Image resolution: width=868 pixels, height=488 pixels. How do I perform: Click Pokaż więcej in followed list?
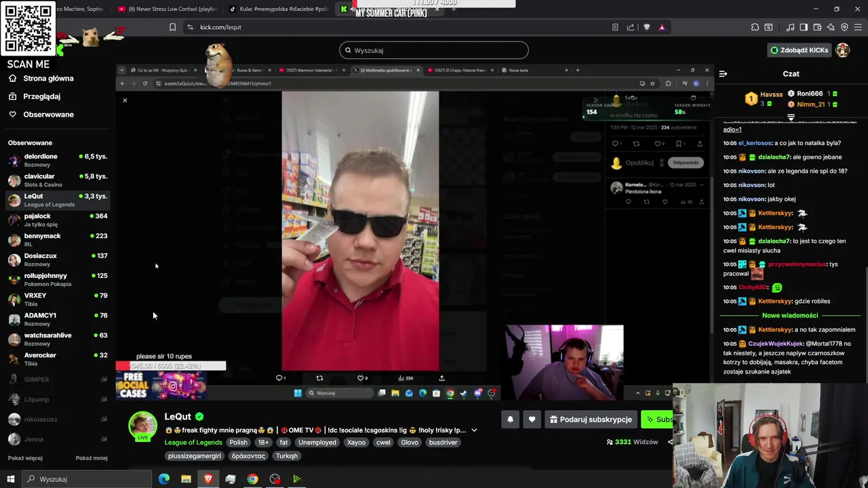pyautogui.click(x=25, y=458)
